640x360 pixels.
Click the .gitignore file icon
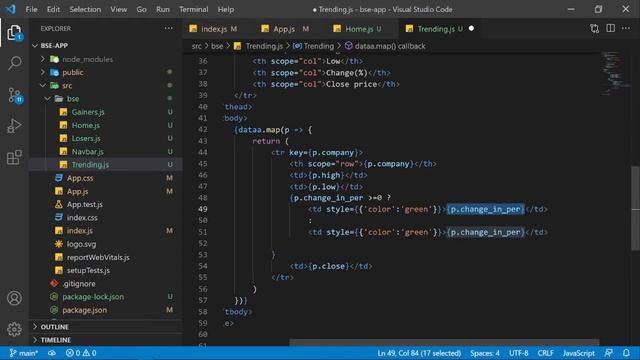(54, 283)
